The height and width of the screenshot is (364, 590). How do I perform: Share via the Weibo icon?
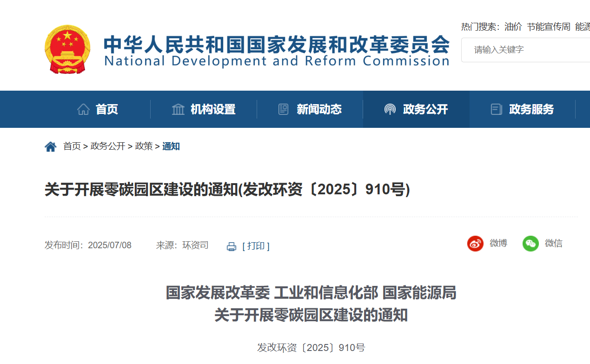476,243
